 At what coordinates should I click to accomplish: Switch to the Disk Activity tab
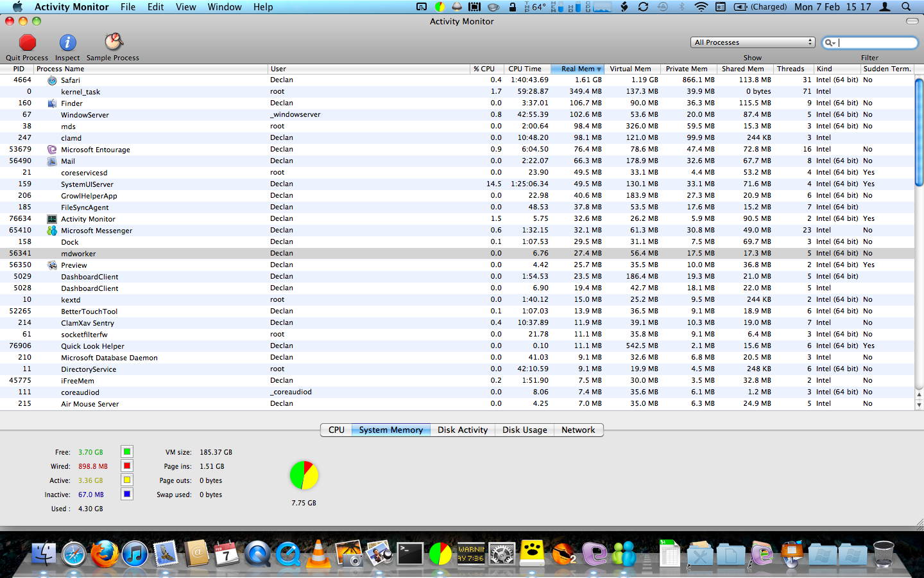click(x=463, y=430)
